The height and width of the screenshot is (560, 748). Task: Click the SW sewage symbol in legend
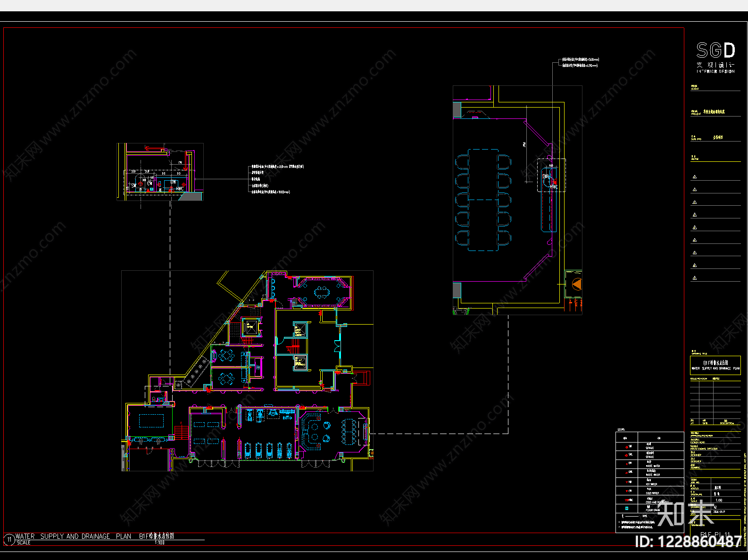click(627, 447)
